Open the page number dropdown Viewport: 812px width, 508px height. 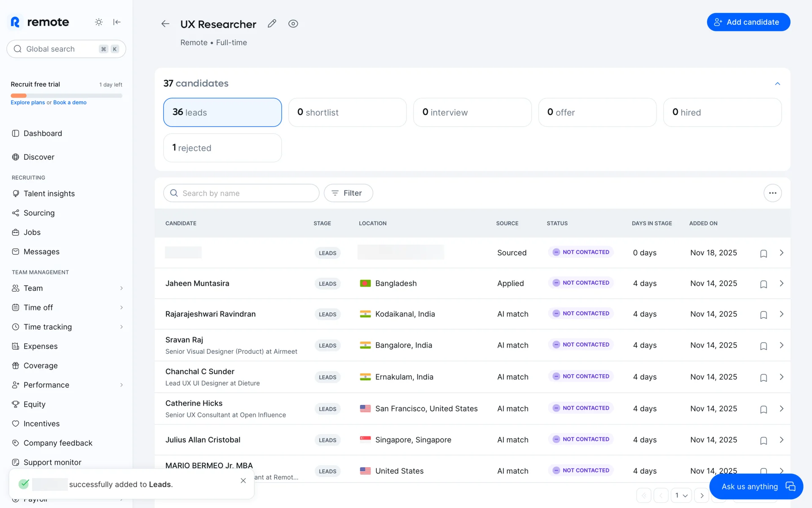coord(681,495)
